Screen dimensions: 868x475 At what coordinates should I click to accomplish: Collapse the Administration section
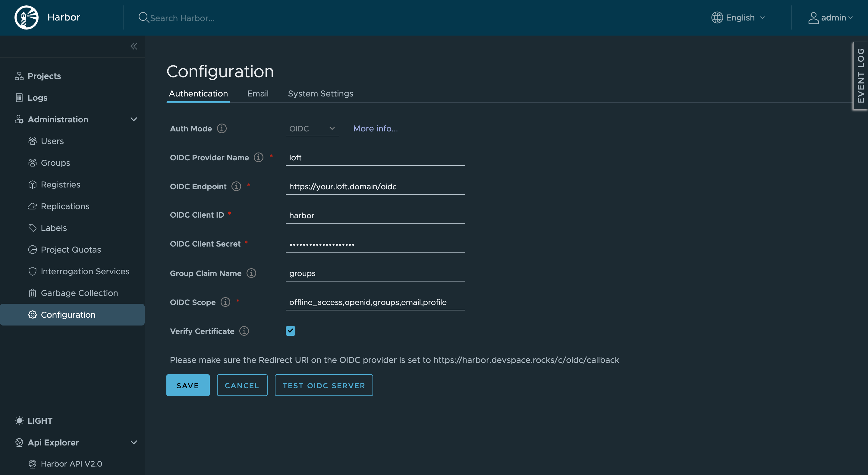click(134, 119)
